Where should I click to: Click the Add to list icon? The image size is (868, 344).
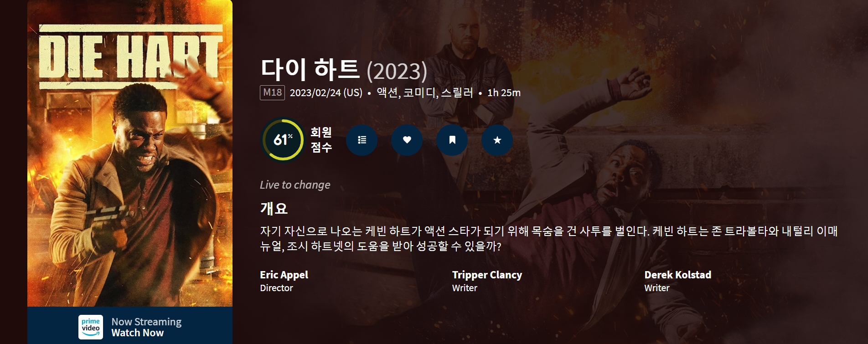pyautogui.click(x=362, y=140)
